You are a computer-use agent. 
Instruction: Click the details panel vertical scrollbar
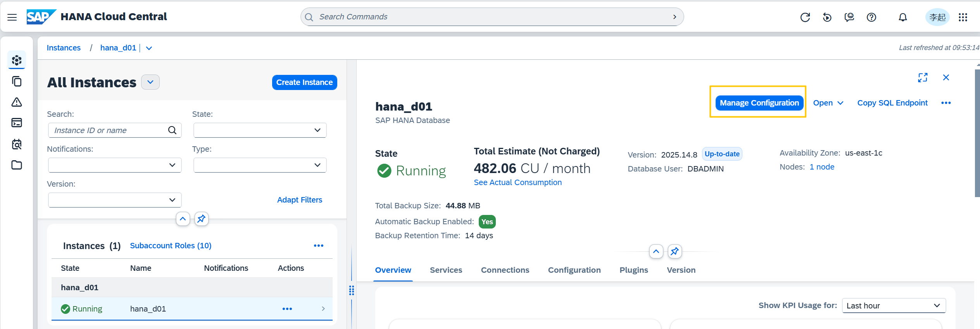(977, 133)
